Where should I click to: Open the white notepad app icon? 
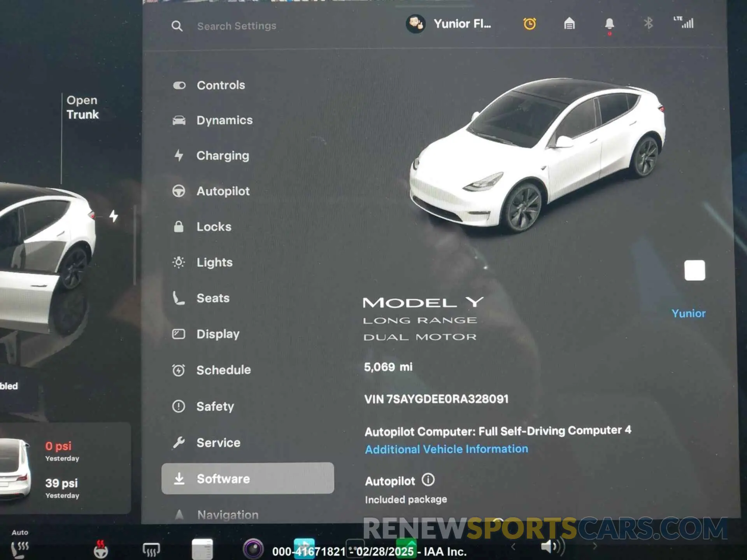(x=202, y=549)
